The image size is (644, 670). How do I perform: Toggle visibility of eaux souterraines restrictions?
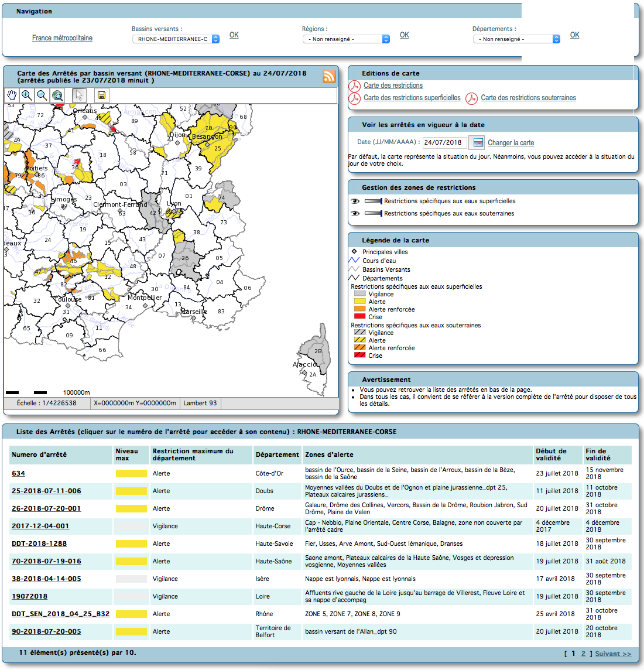click(x=355, y=214)
